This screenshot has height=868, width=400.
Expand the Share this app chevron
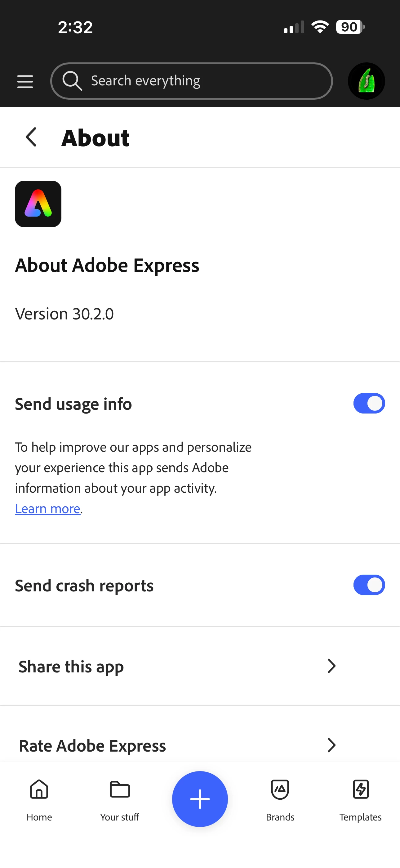click(332, 666)
